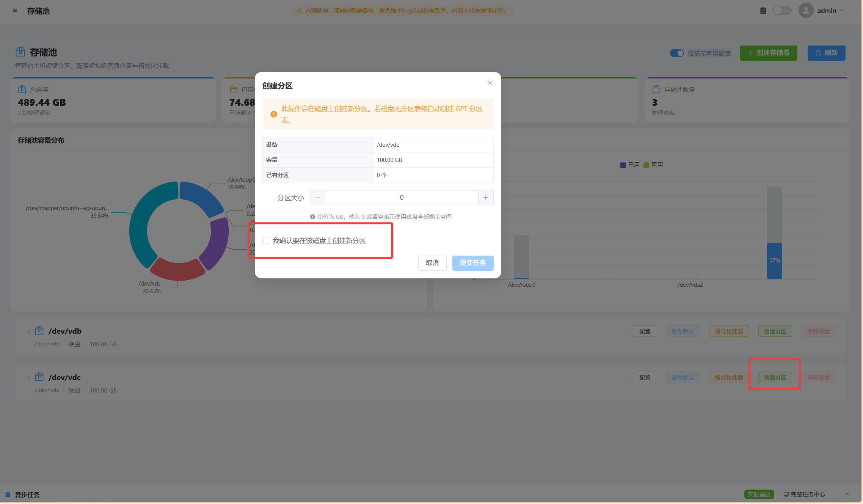Click the 0 个 existing partitions value
The height and width of the screenshot is (504, 863).
pos(382,175)
